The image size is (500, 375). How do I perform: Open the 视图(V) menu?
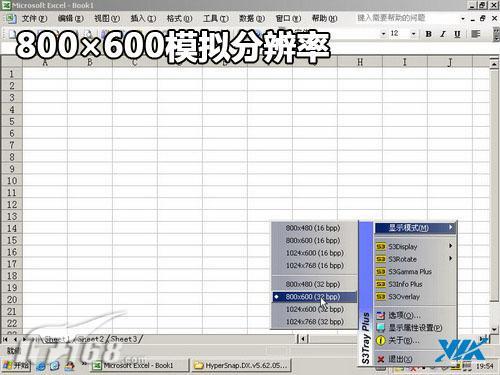(107, 18)
